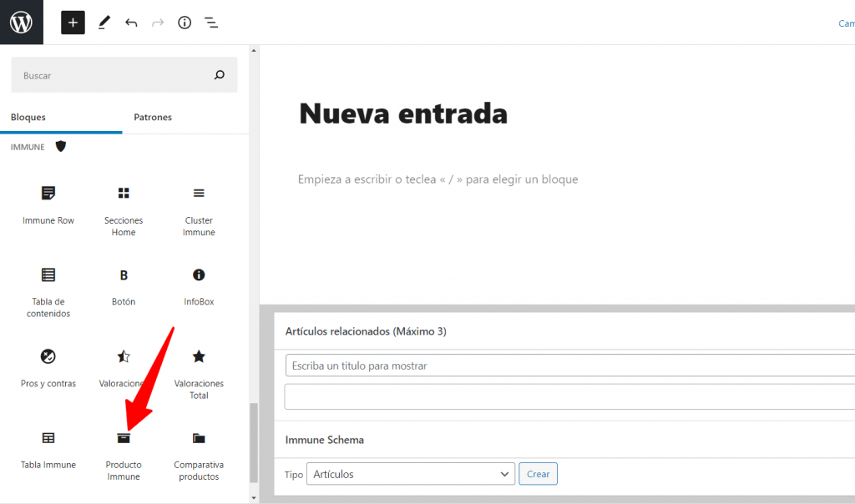Screen dimensions: 855x504
Task: Toggle the block inserter plus button
Action: (73, 23)
